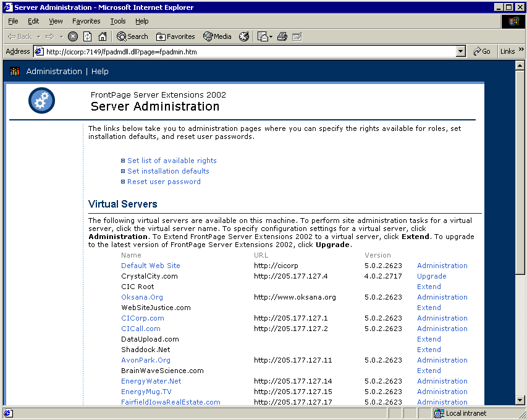Click the vertical scrollbar down arrow
The image size is (527, 420).
coord(520,400)
